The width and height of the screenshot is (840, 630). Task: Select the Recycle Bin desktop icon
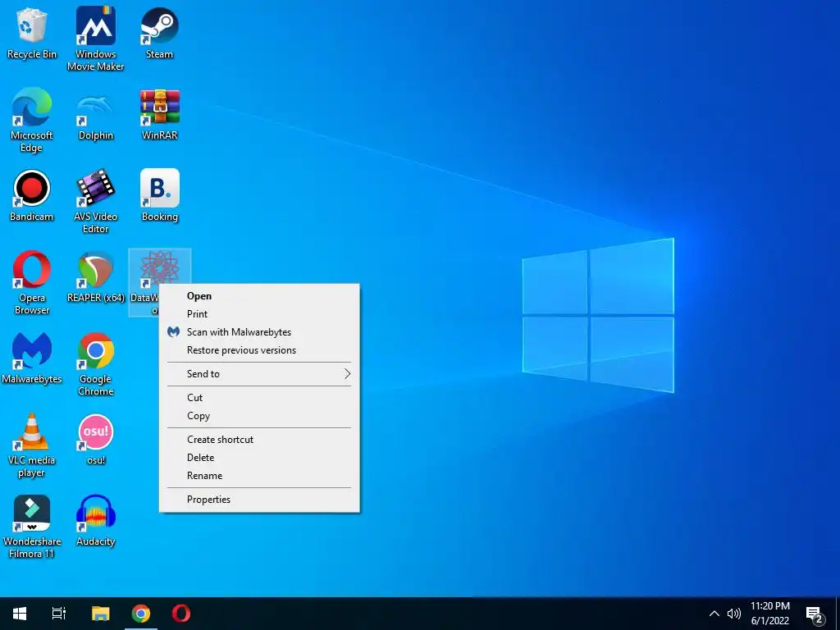(x=32, y=33)
